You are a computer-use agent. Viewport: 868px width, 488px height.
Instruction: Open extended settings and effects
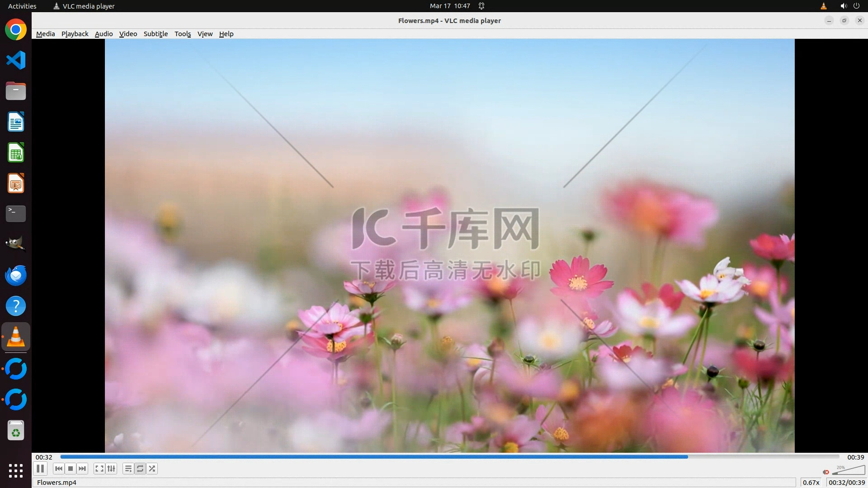[111, 469]
